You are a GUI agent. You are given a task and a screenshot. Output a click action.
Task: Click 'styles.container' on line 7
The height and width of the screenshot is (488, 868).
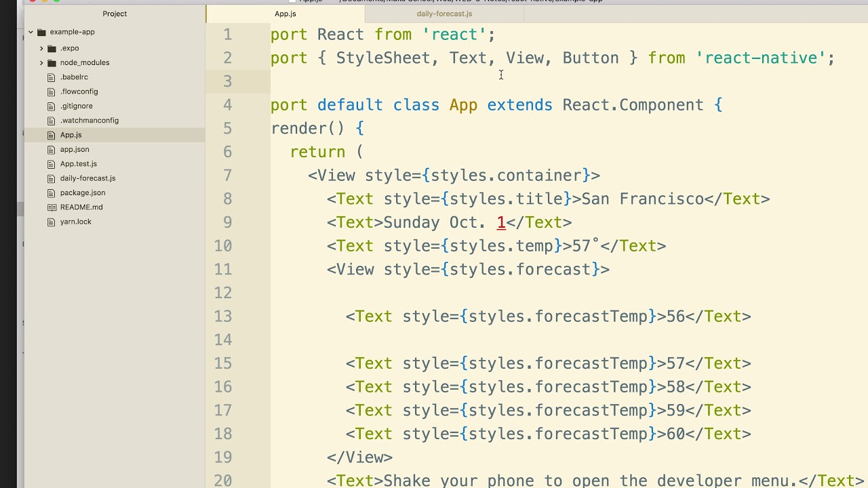click(506, 176)
